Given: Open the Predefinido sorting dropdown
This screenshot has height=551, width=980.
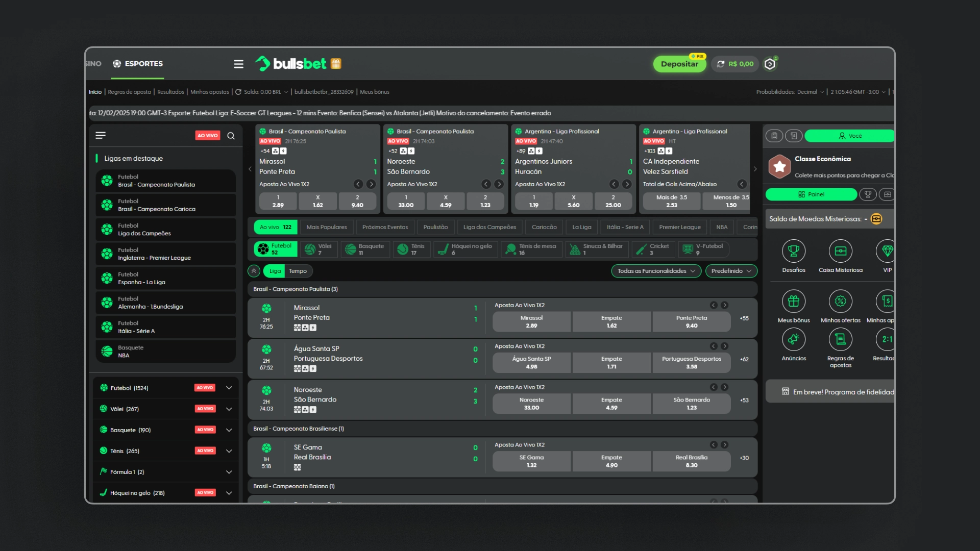Looking at the screenshot, I should pyautogui.click(x=729, y=270).
